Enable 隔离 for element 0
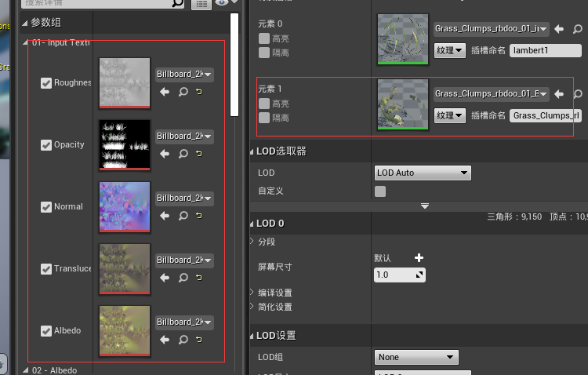This screenshot has height=375, width=588. (264, 53)
